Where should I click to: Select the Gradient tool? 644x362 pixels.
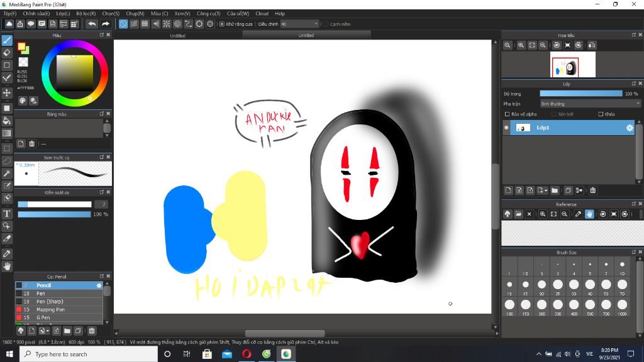(x=7, y=133)
